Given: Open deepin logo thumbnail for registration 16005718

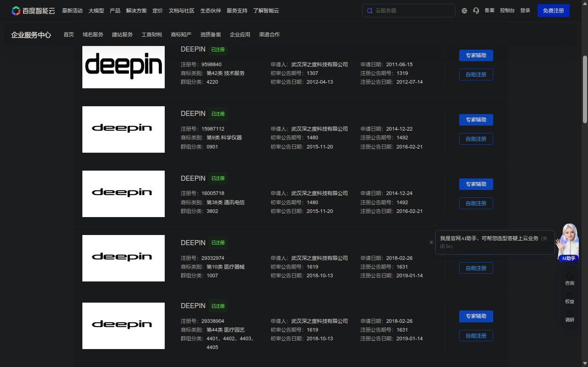Looking at the screenshot, I should (x=123, y=194).
